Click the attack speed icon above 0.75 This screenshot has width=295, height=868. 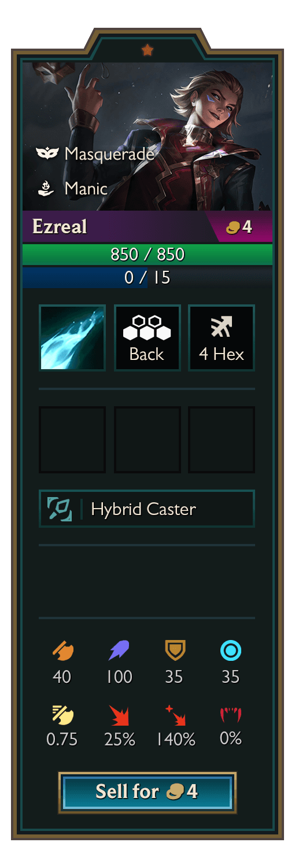click(x=62, y=715)
